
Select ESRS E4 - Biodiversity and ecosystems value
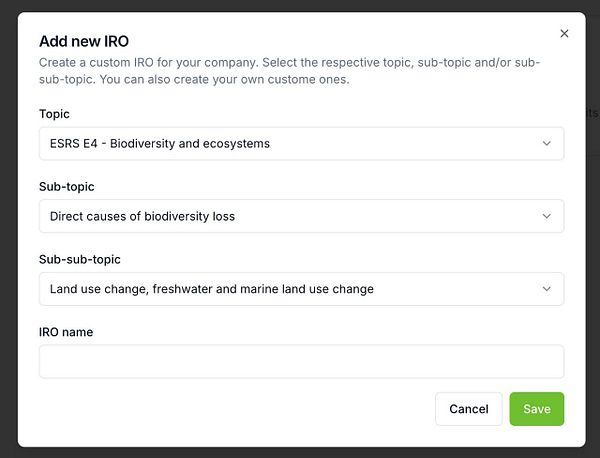click(x=160, y=143)
